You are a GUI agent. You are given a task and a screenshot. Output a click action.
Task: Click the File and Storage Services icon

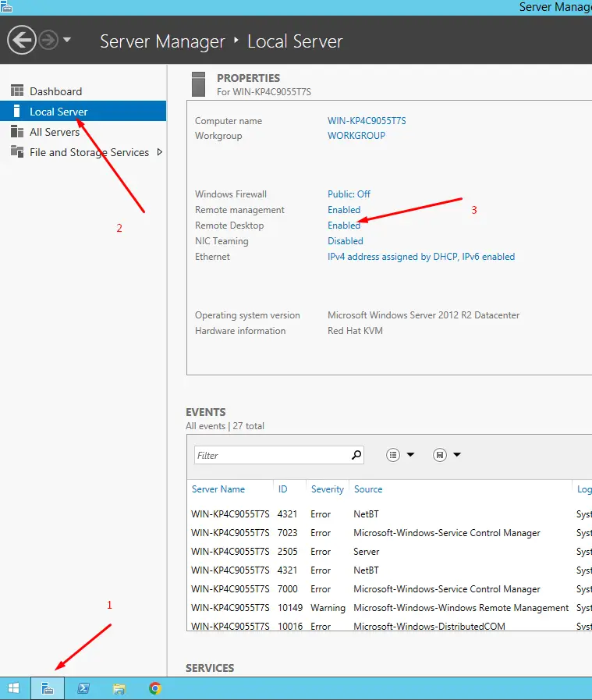(17, 152)
